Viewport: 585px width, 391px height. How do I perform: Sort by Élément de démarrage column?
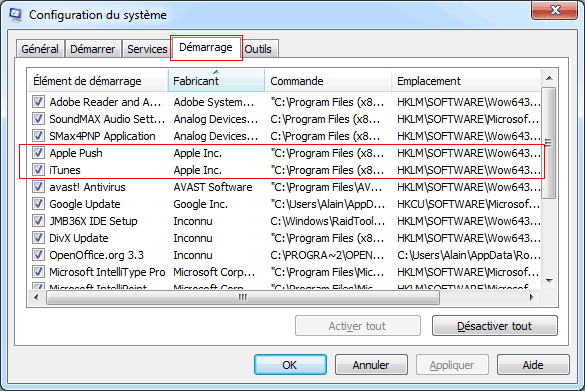pyautogui.click(x=98, y=81)
